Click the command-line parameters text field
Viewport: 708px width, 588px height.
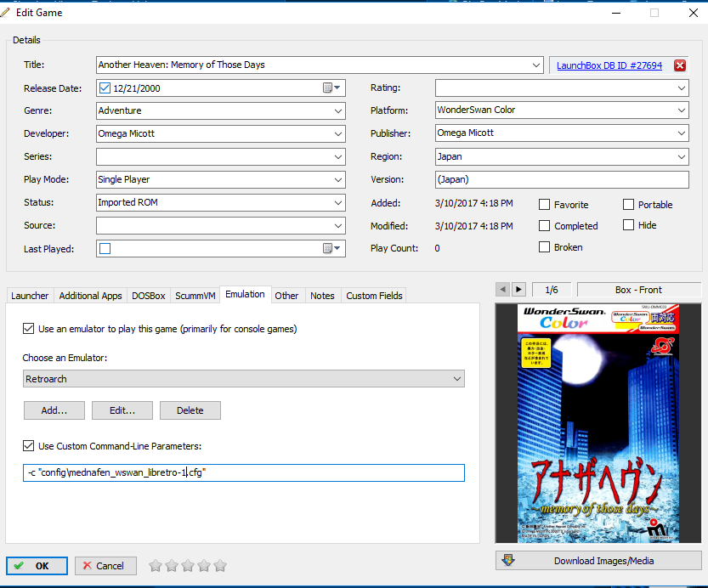point(244,472)
